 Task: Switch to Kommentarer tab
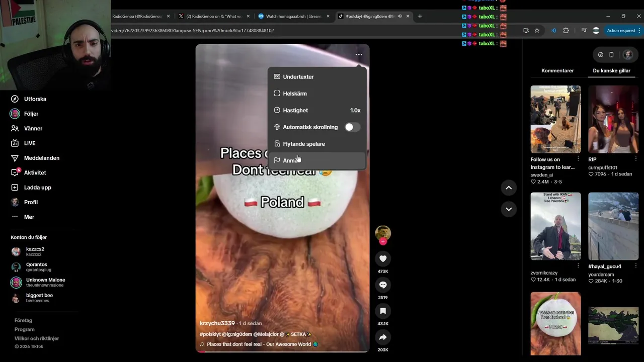coord(557,71)
